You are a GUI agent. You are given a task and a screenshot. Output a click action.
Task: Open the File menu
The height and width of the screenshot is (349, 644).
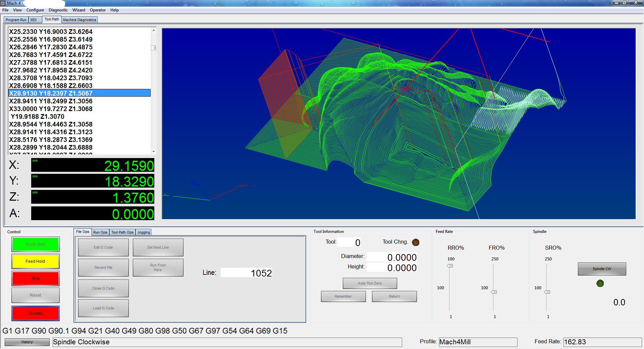tap(5, 10)
